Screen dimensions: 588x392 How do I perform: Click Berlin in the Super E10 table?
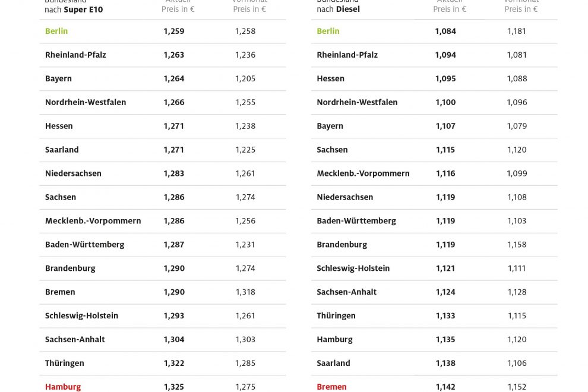[56, 31]
